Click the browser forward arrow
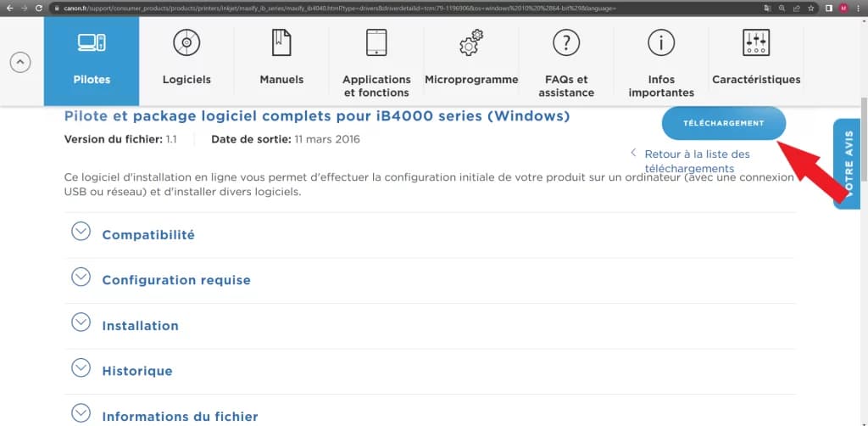Image resolution: width=868 pixels, height=426 pixels. click(24, 8)
